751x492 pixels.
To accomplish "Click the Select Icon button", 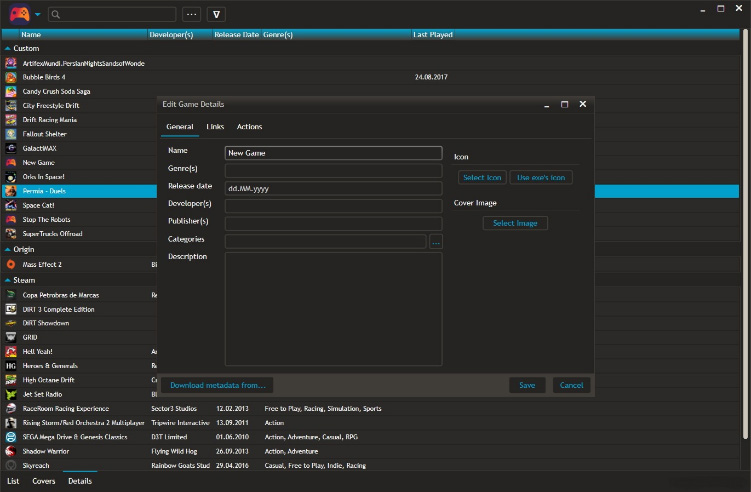I will point(482,177).
